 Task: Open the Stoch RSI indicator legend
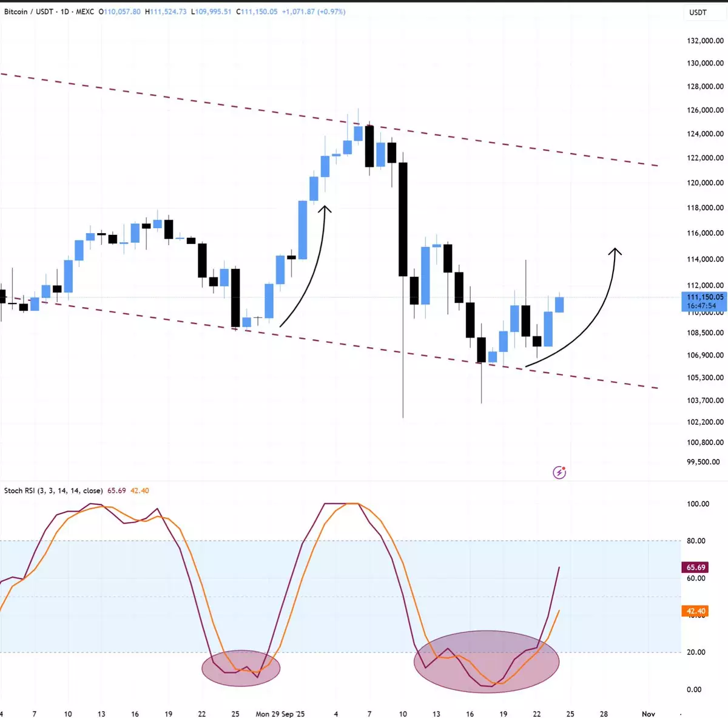click(x=53, y=490)
